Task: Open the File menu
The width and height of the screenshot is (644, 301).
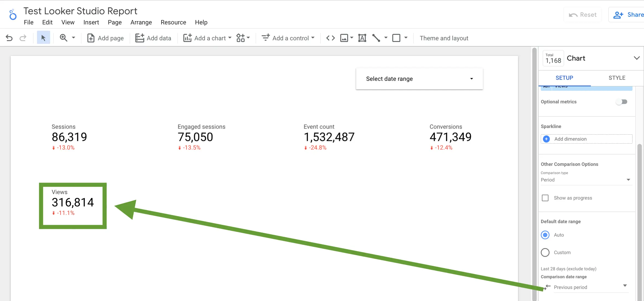Action: (29, 22)
